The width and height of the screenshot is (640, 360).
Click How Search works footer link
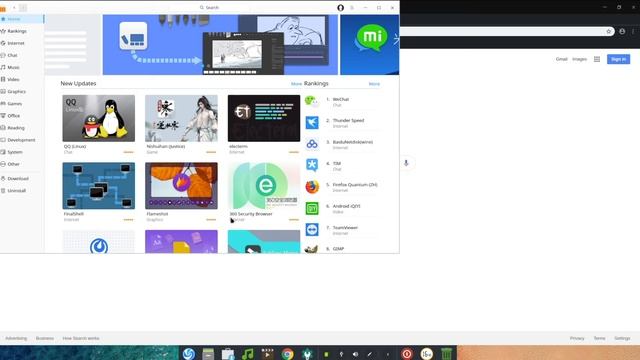coord(81,338)
